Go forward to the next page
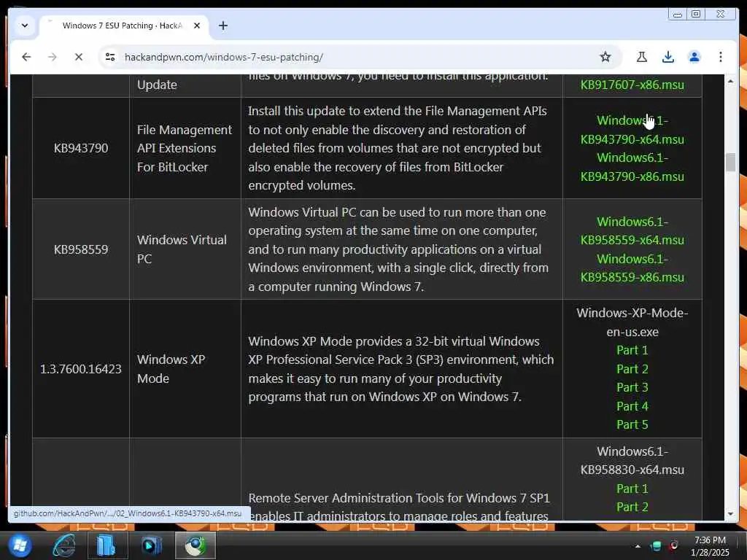Viewport: 747px width, 560px height. point(53,57)
